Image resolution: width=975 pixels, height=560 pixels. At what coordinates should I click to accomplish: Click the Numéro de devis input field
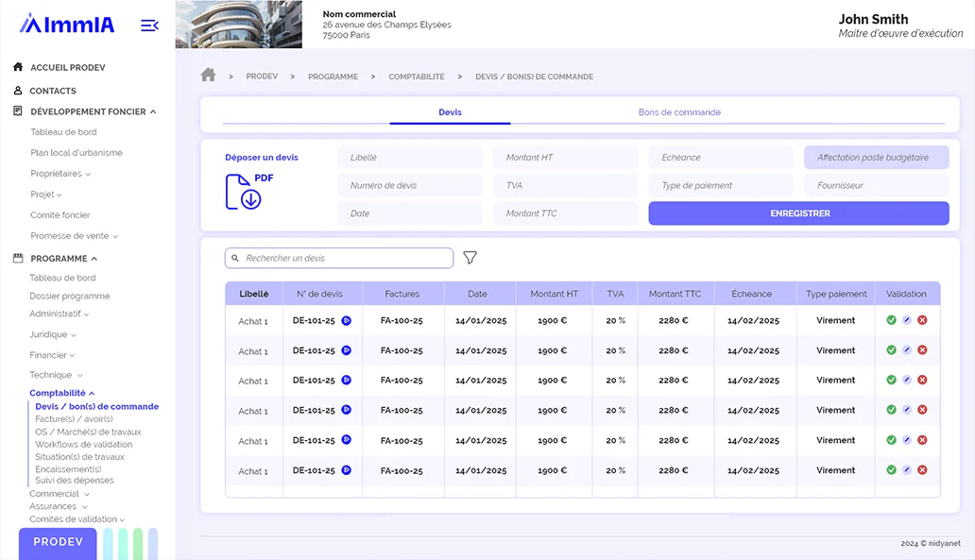tap(409, 185)
